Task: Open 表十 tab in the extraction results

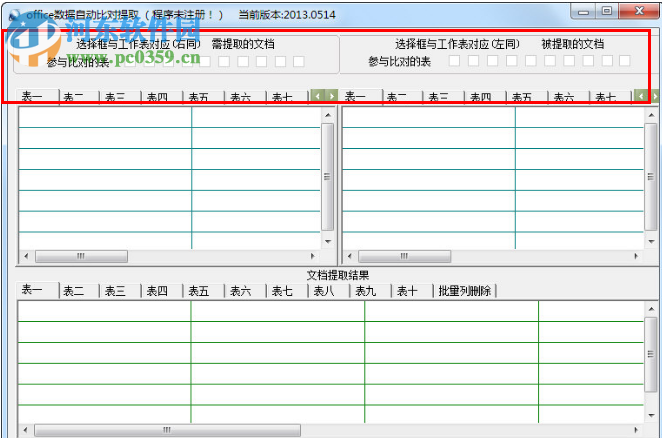Action: click(x=412, y=291)
